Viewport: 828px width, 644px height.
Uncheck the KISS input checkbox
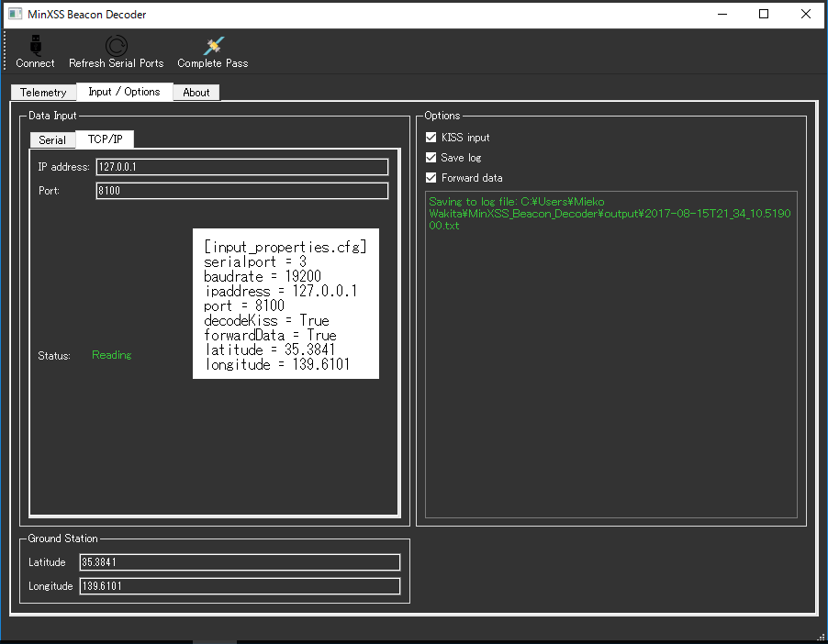(x=431, y=138)
